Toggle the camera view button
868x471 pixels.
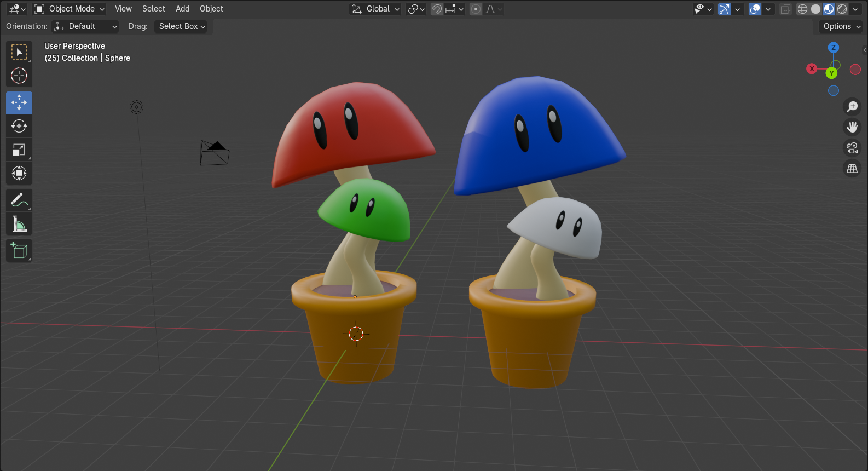(x=852, y=148)
